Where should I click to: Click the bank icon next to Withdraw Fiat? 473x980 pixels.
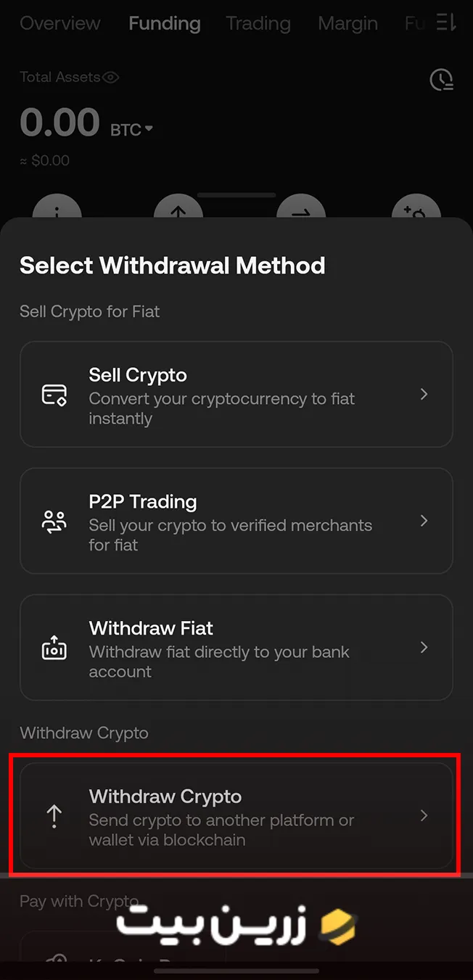click(x=54, y=647)
